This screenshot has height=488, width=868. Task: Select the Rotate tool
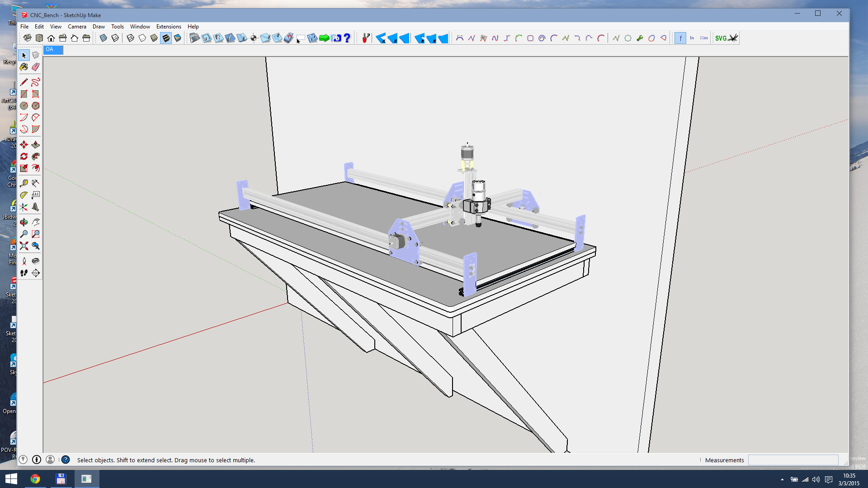coord(24,156)
